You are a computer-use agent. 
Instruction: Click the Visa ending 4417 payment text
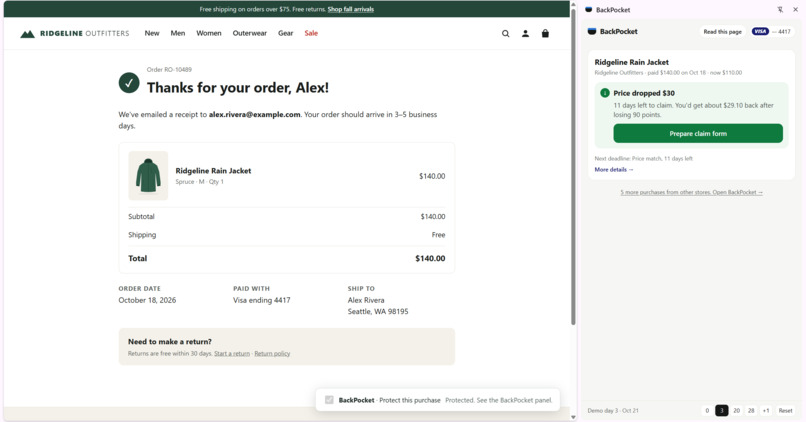click(x=262, y=300)
